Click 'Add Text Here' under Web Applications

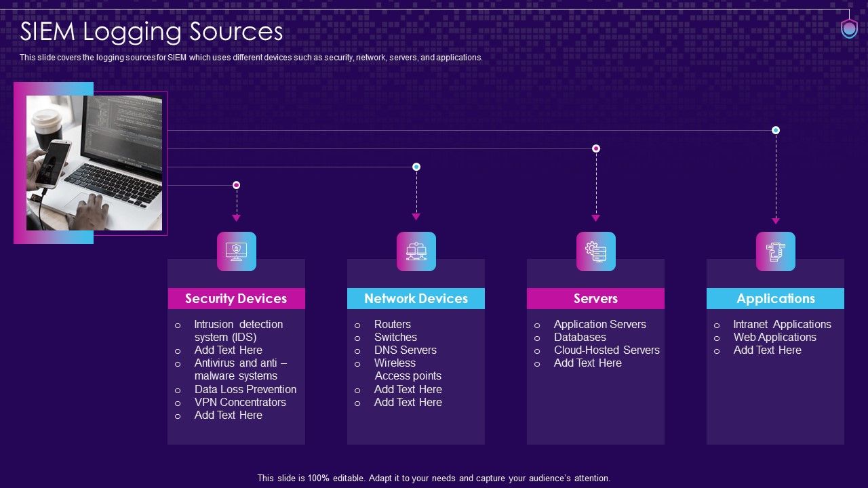tap(768, 350)
